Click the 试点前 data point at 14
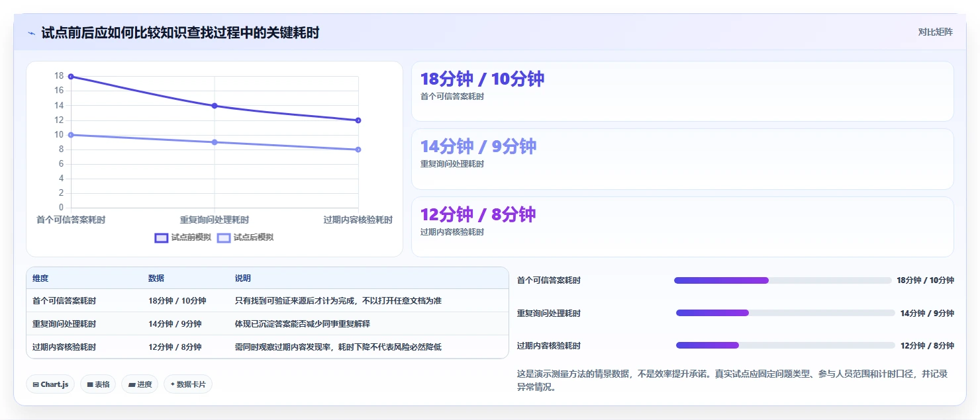 tap(215, 106)
